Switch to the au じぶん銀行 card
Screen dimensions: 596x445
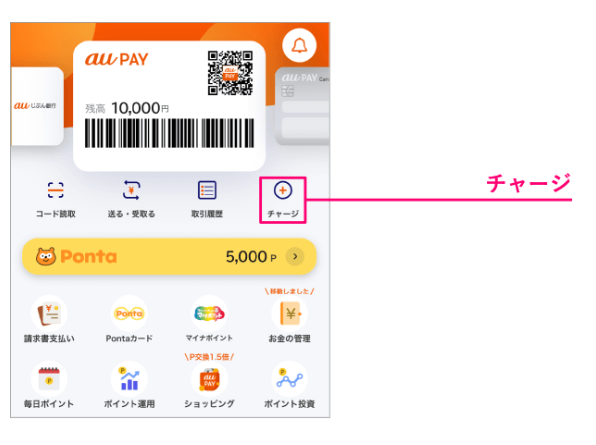[38, 106]
